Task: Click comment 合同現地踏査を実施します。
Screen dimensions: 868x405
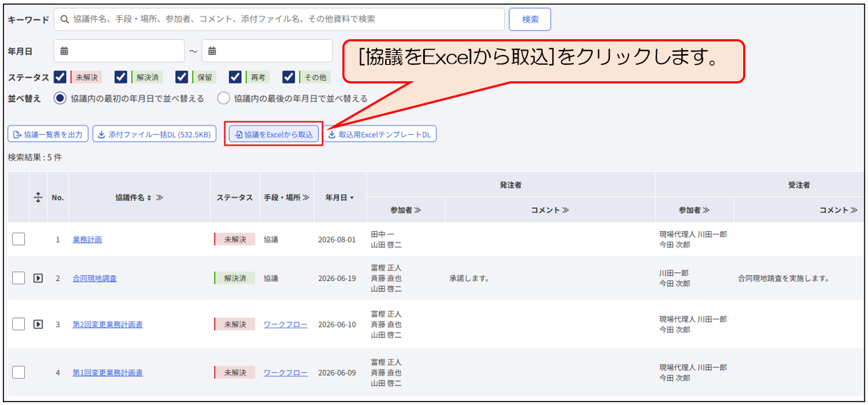Action: pyautogui.click(x=783, y=278)
